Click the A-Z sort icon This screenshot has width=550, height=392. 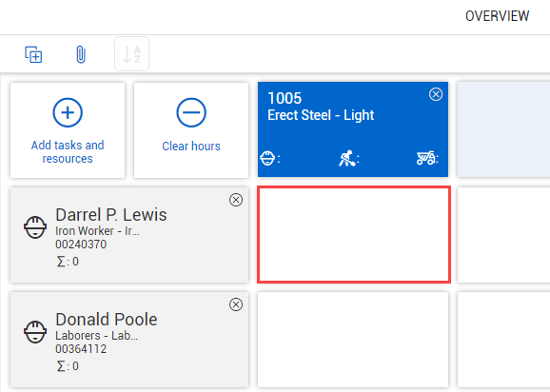(132, 54)
